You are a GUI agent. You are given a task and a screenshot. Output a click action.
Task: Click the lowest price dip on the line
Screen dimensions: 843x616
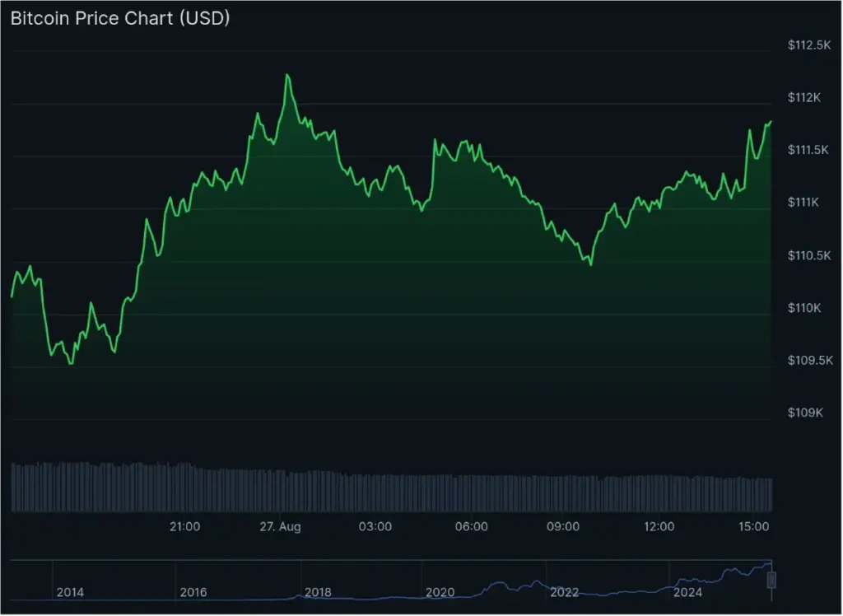[x=71, y=364]
